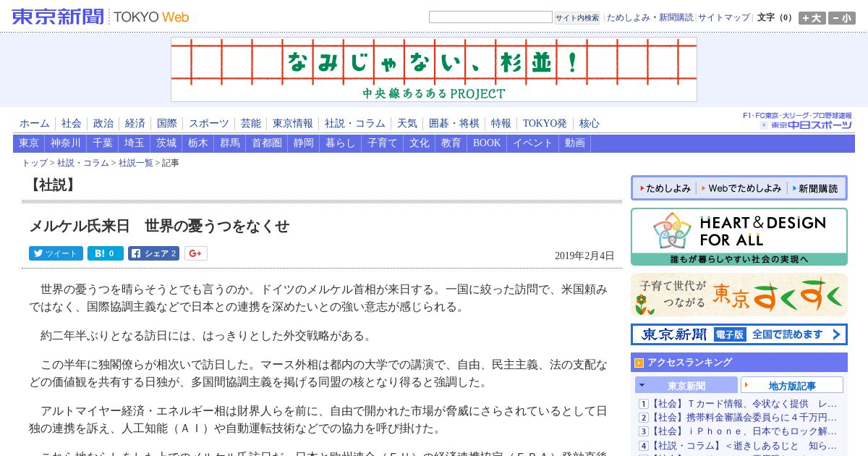Open the 政治 menu item
This screenshot has height=456, width=868.
coord(103,123)
